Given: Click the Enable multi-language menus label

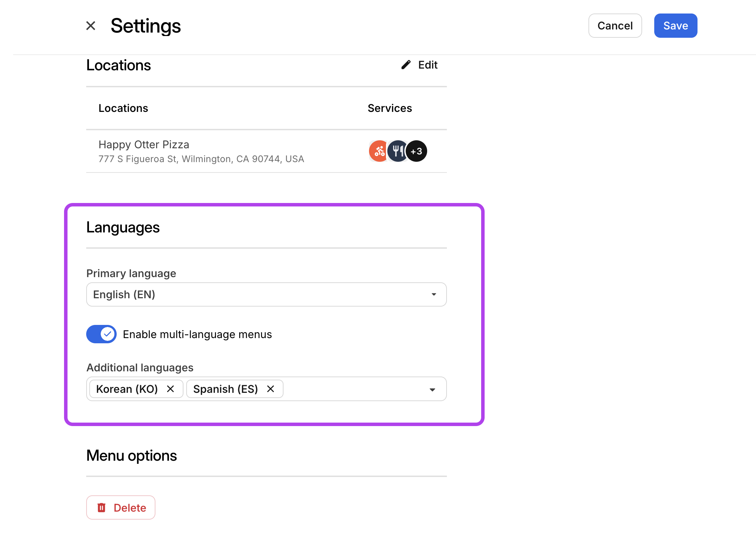Looking at the screenshot, I should pos(197,334).
